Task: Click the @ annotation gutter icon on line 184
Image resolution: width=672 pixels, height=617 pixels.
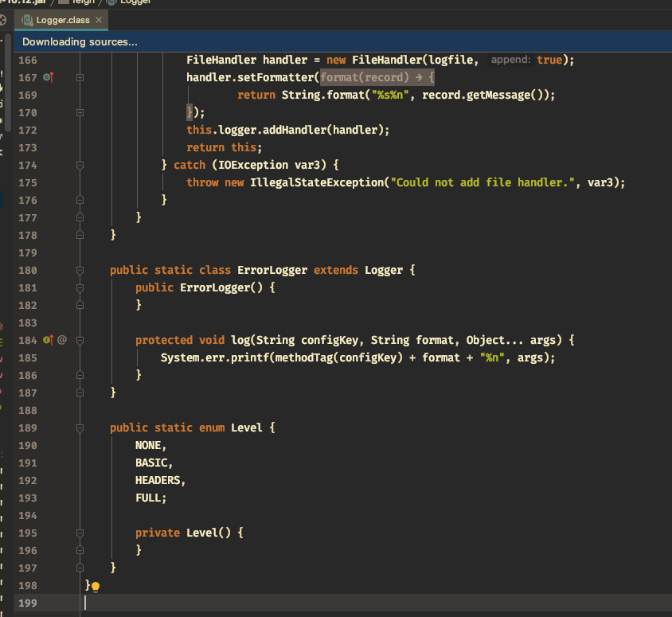Action: [62, 340]
